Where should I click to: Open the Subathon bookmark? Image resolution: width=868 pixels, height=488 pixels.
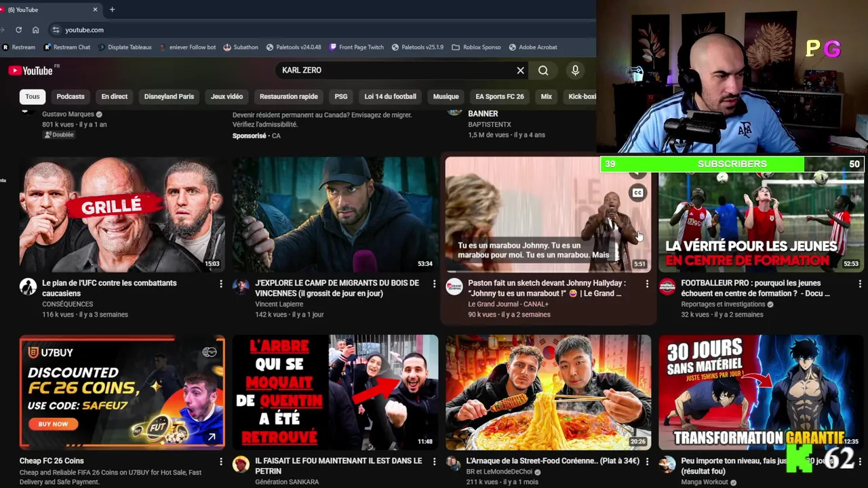241,47
